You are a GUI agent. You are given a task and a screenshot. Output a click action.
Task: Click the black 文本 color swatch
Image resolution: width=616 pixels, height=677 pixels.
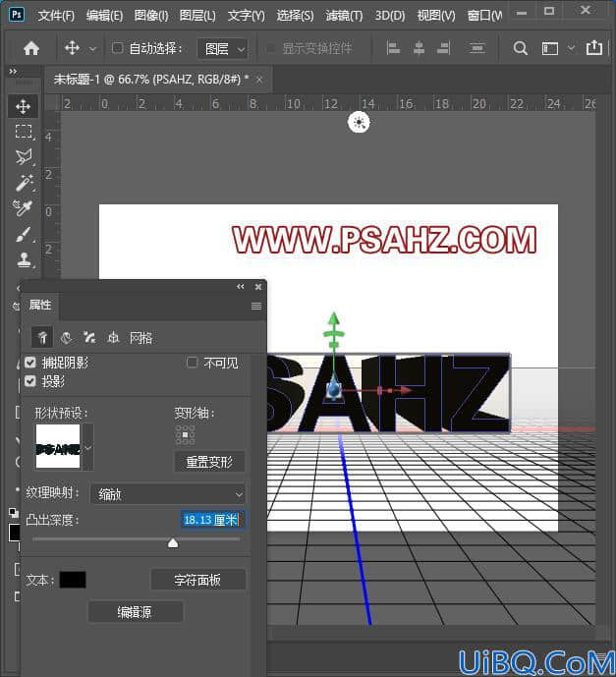[x=73, y=580]
